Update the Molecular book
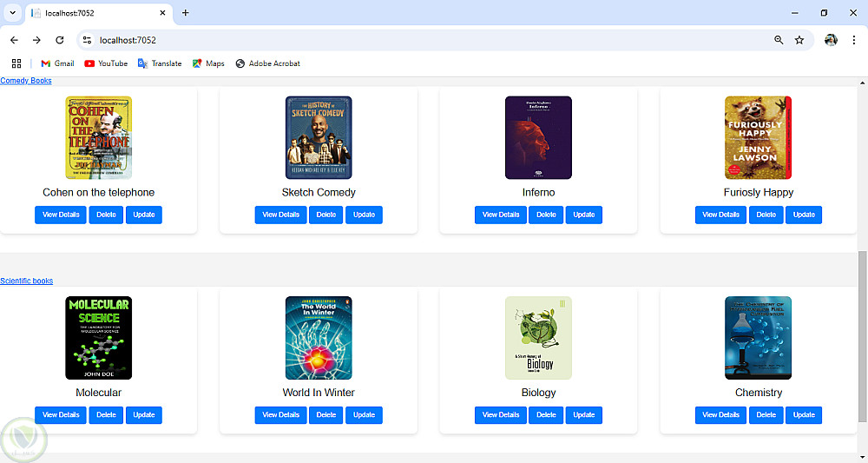The image size is (868, 463). (144, 415)
